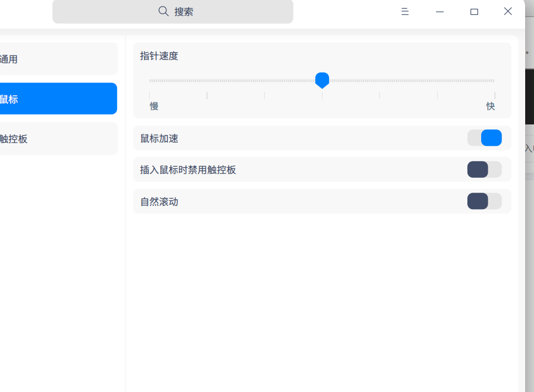Click the magnifier icon in the search bar
This screenshot has height=392, width=534.
pyautogui.click(x=162, y=11)
